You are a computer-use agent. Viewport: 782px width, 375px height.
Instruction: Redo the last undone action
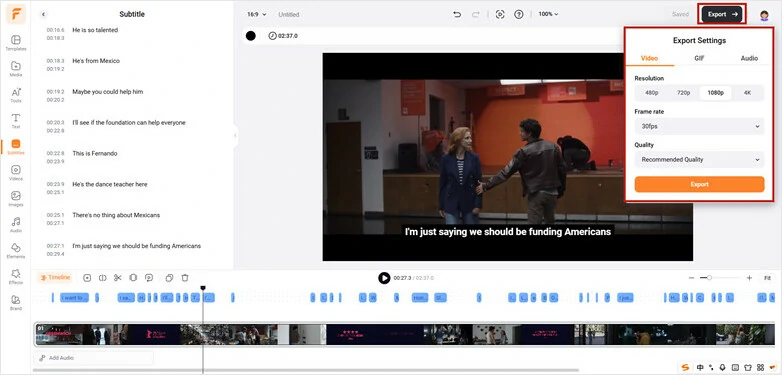(x=476, y=14)
